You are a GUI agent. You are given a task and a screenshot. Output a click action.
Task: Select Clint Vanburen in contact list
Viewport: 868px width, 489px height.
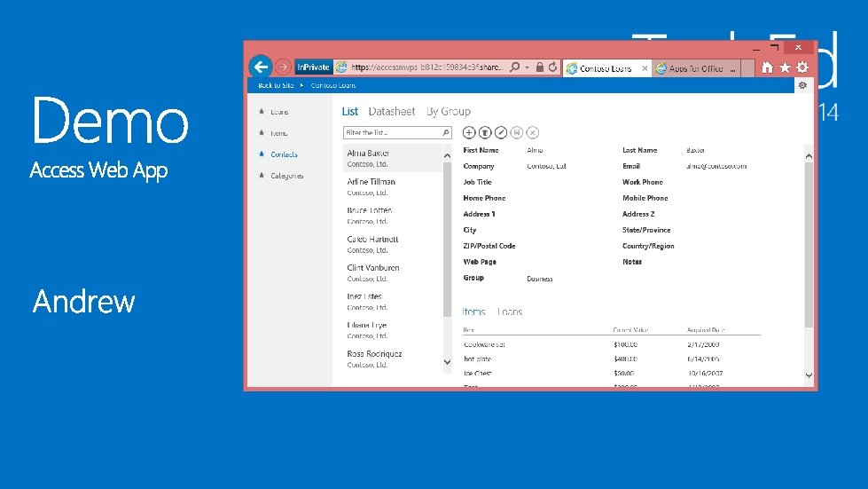393,272
